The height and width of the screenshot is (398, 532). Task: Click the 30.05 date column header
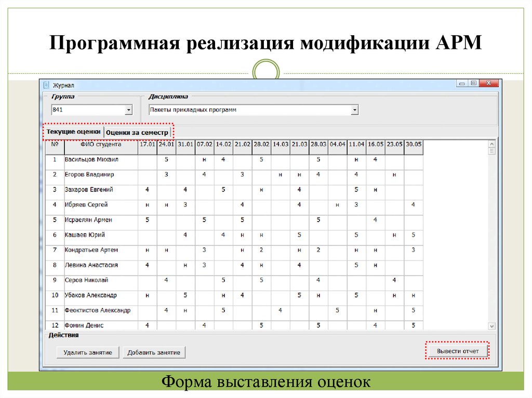tap(413, 146)
